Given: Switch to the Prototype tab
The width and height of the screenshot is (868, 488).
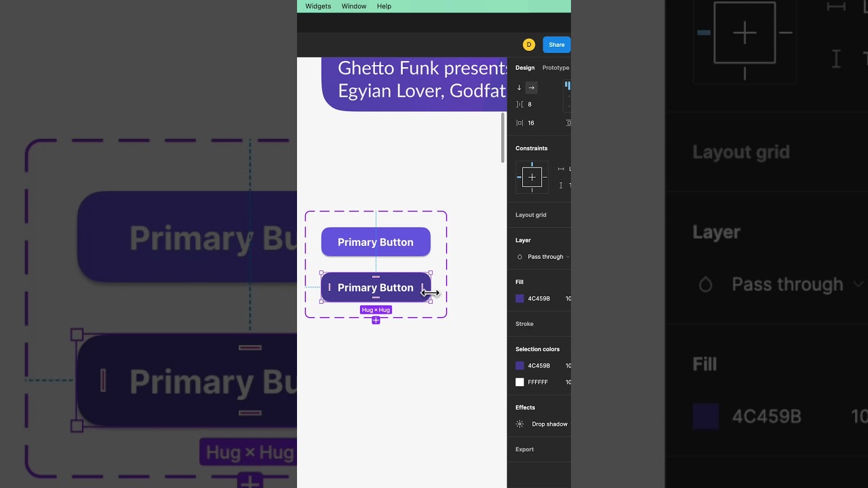Looking at the screenshot, I should tap(556, 68).
